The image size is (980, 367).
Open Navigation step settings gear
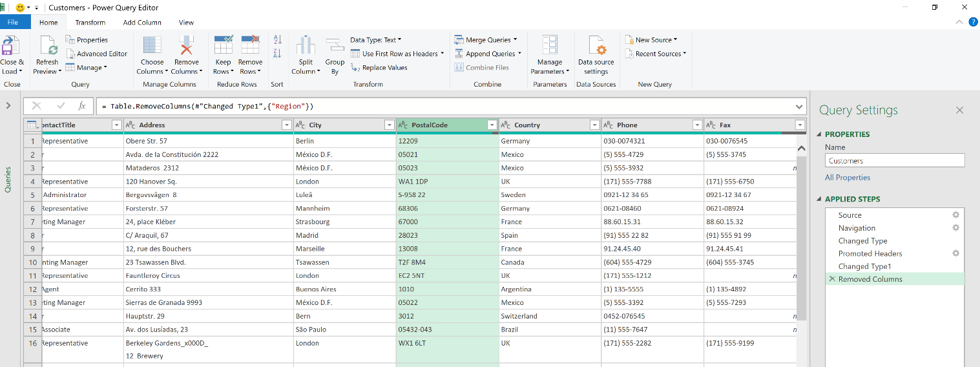pos(956,228)
